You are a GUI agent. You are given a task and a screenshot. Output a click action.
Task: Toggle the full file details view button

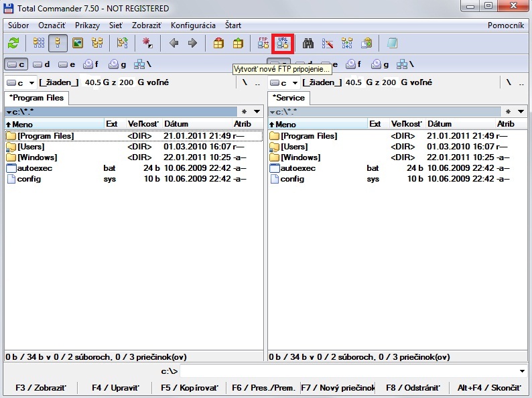(x=58, y=43)
